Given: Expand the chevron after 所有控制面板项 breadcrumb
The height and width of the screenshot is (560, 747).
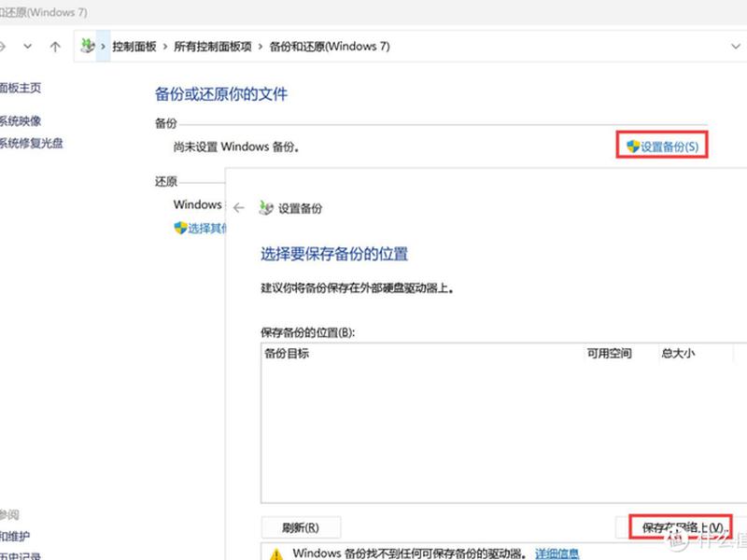Looking at the screenshot, I should pyautogui.click(x=261, y=46).
